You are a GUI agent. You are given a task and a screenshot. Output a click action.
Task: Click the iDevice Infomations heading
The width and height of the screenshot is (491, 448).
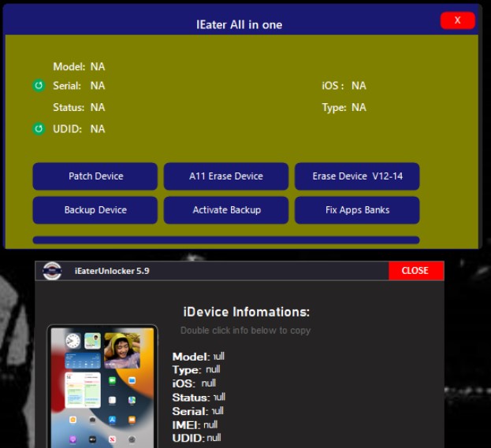tap(247, 312)
